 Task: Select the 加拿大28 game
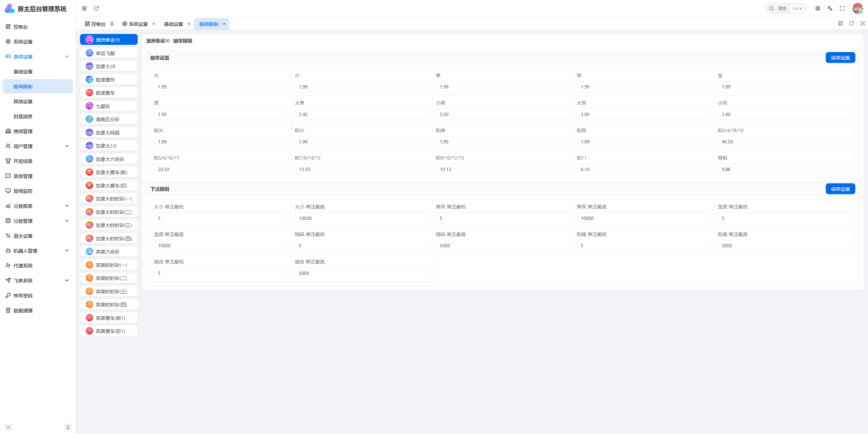pyautogui.click(x=108, y=66)
